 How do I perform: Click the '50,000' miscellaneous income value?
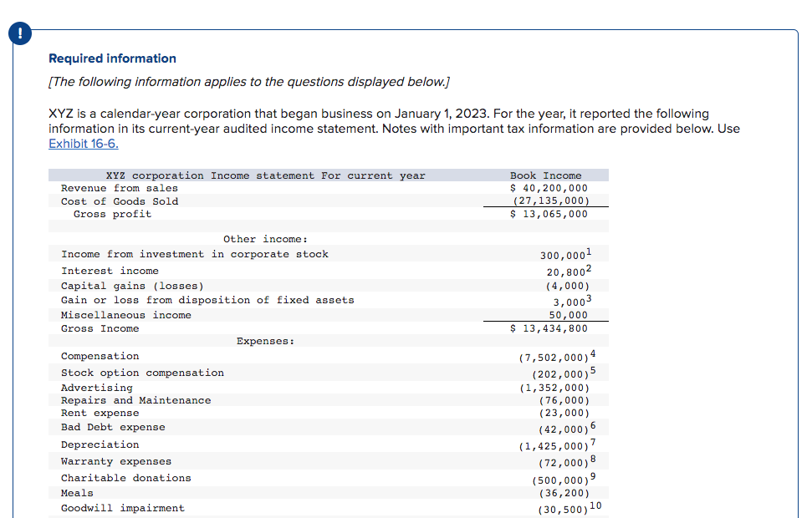(569, 315)
